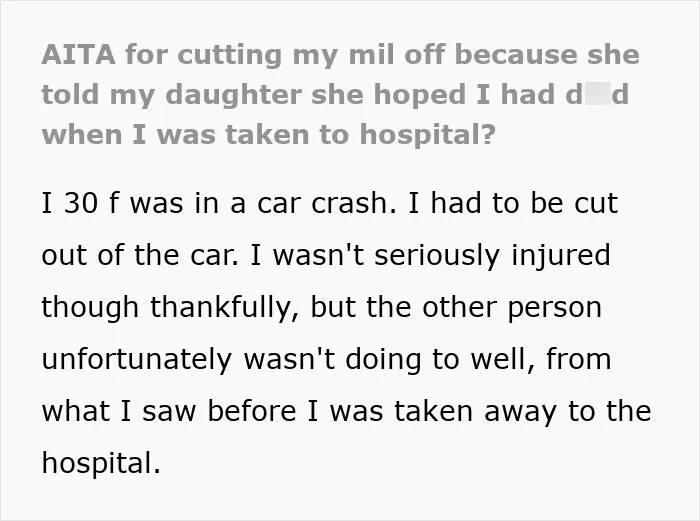Click the word 'cutting' in the title
This screenshot has width=700, height=521.
pyautogui.click(x=229, y=55)
